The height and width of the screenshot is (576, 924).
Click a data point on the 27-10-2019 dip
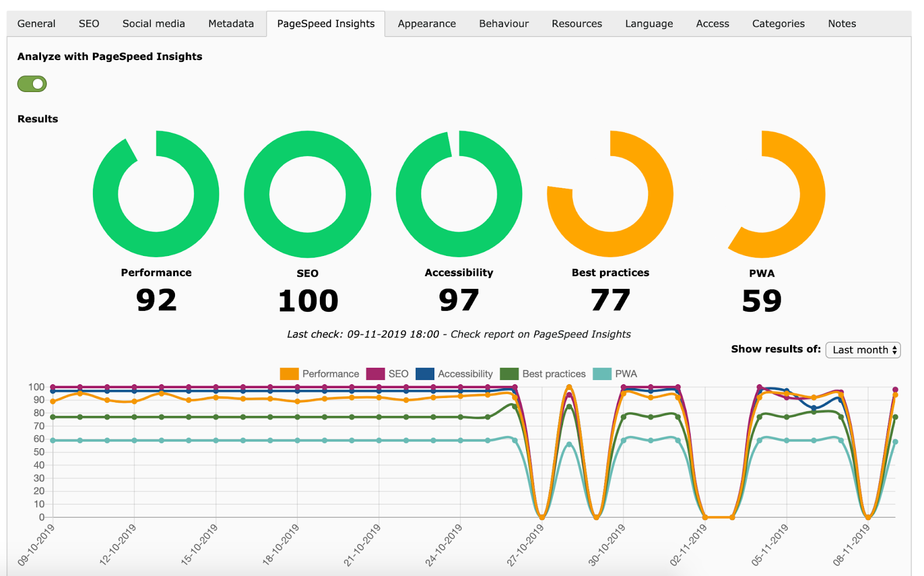(x=542, y=517)
